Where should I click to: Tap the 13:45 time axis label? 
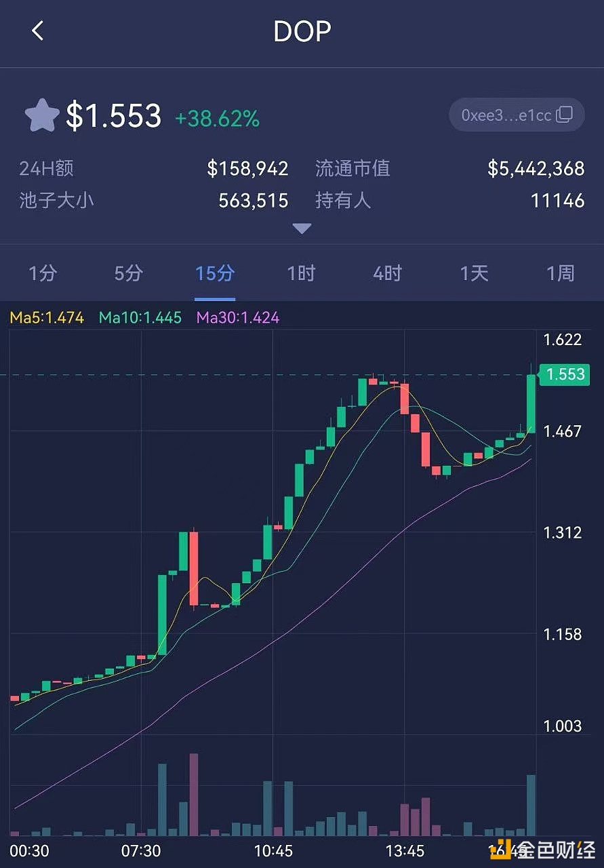click(x=405, y=850)
